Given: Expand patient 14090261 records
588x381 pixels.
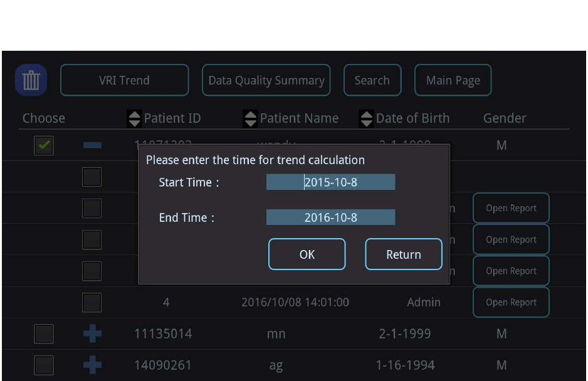Looking at the screenshot, I should [x=92, y=365].
